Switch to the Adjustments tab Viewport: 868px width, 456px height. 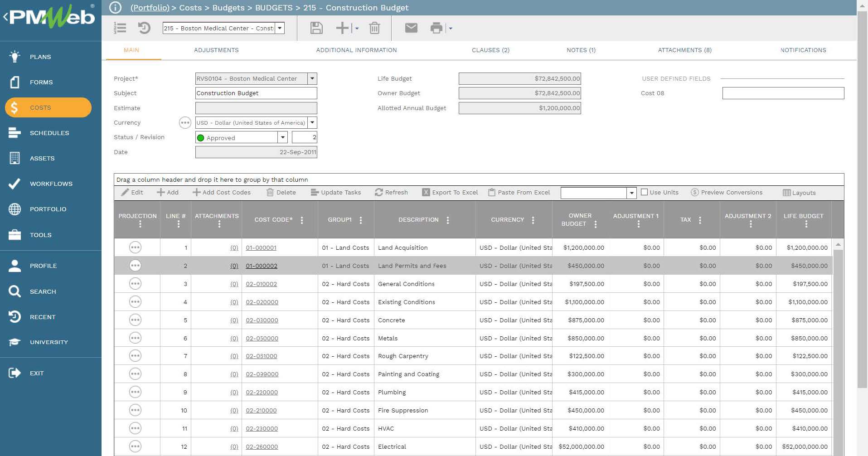[x=216, y=50]
